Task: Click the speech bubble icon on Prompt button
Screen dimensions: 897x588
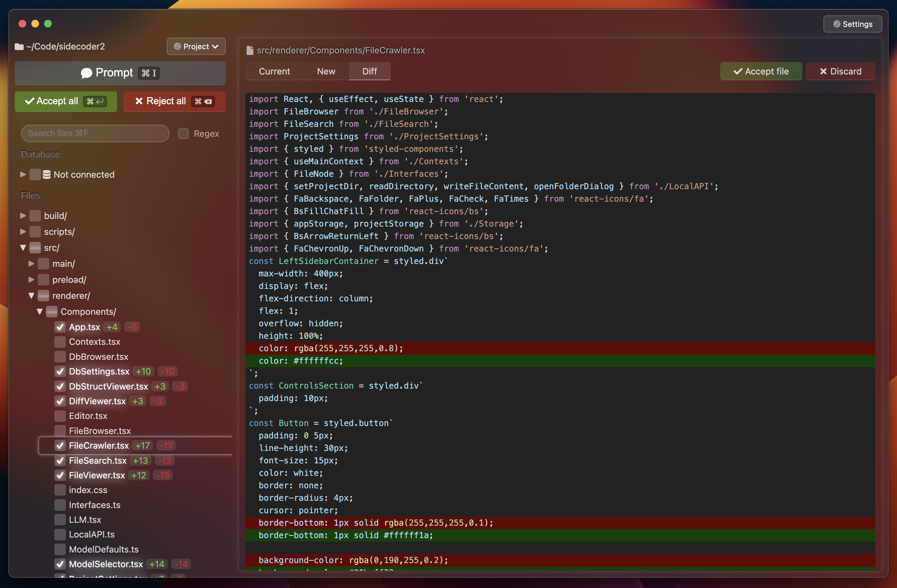Action: [x=86, y=73]
